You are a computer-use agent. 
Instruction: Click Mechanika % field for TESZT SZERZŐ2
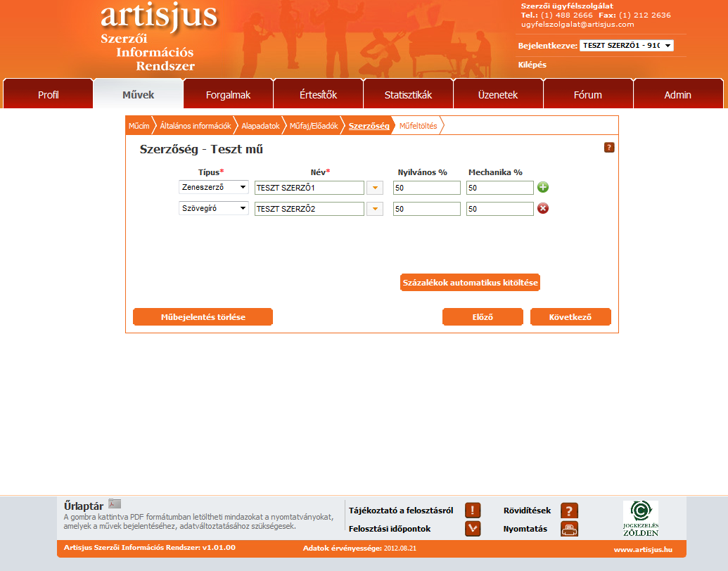click(x=500, y=209)
